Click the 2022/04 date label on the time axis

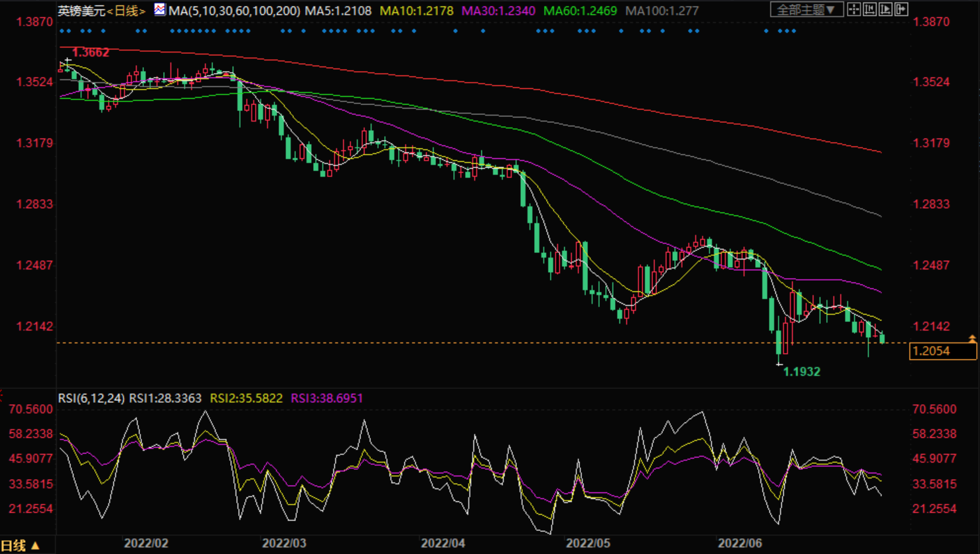click(443, 543)
